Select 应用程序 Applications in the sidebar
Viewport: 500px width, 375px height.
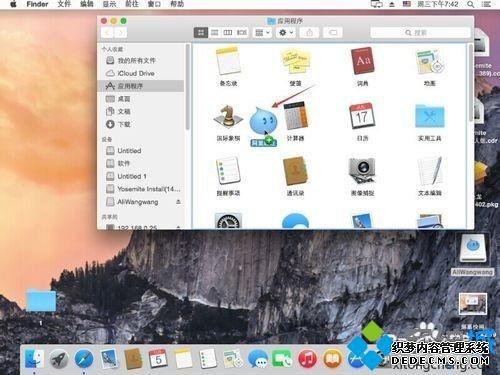tap(141, 86)
